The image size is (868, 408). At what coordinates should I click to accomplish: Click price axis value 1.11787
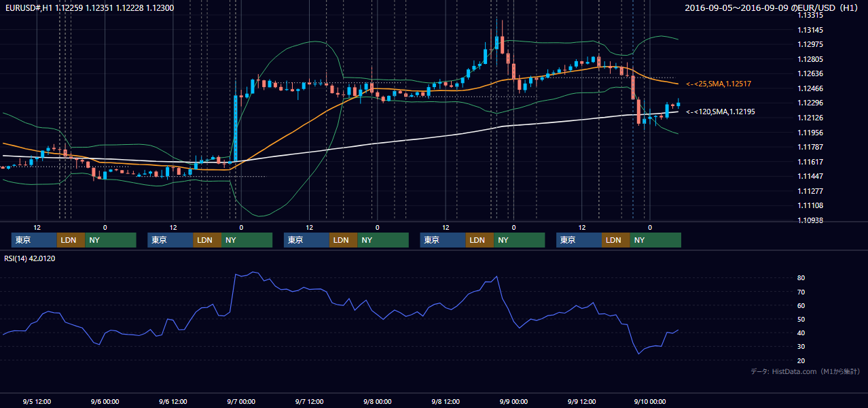[x=810, y=147]
